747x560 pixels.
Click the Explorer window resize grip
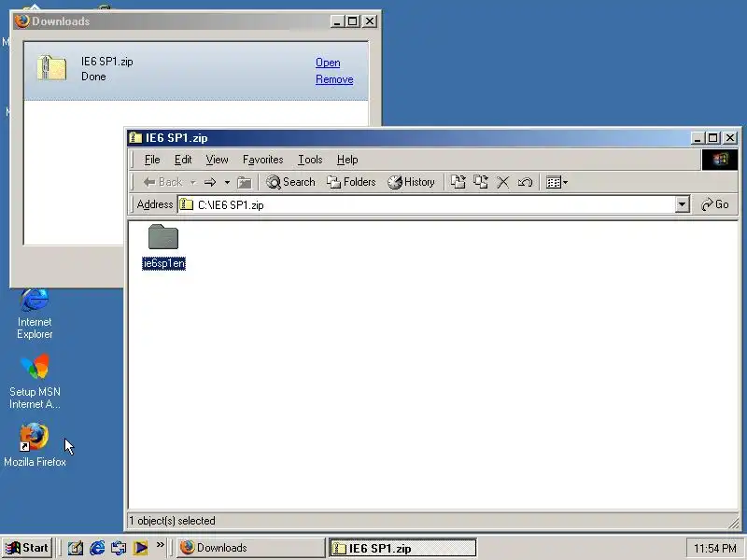click(x=733, y=523)
